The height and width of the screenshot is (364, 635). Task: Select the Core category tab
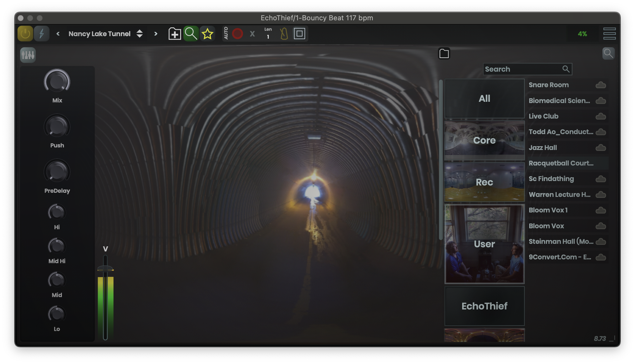pos(484,140)
